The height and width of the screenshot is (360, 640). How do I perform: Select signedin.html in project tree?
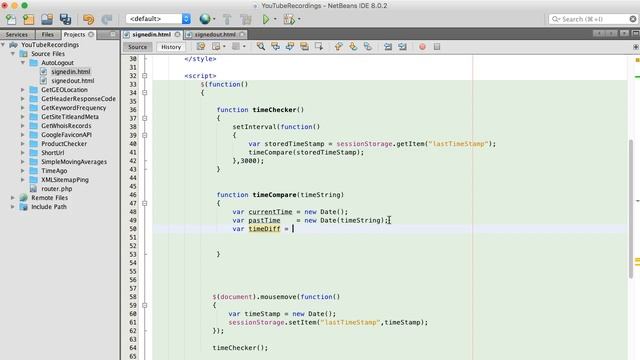(70, 71)
